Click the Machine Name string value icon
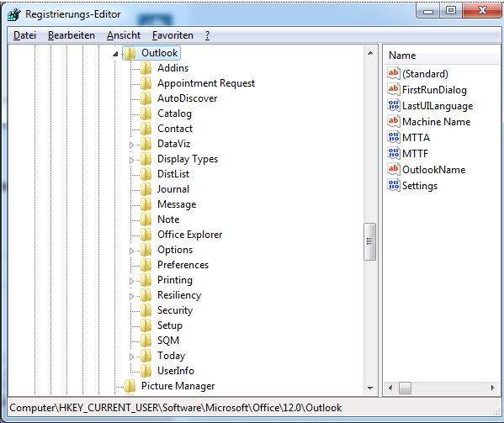Image resolution: width=504 pixels, height=423 pixels. [394, 121]
